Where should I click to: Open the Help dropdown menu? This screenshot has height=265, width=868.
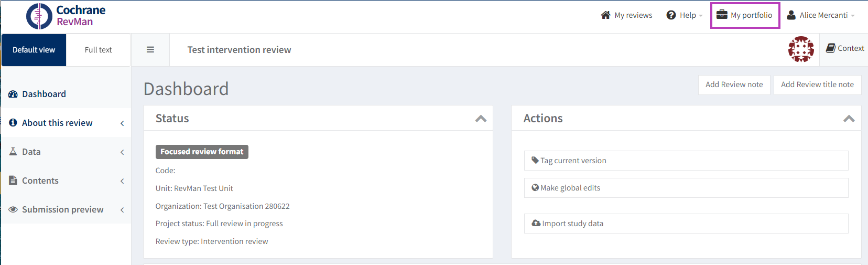tap(685, 15)
